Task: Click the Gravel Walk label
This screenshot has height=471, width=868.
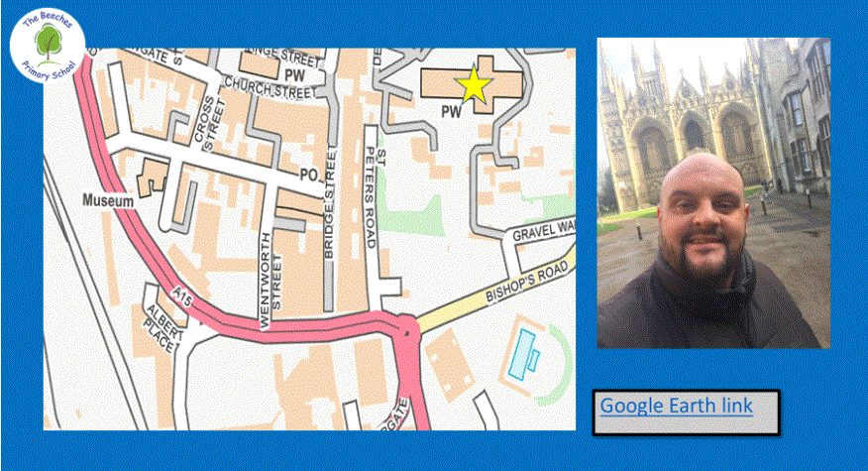Action: point(544,230)
